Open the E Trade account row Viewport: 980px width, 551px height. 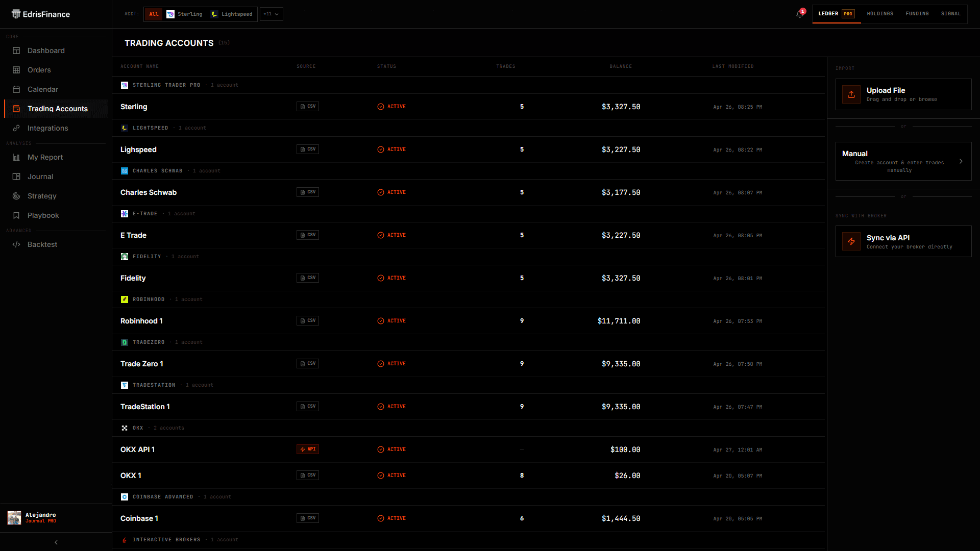pos(469,235)
